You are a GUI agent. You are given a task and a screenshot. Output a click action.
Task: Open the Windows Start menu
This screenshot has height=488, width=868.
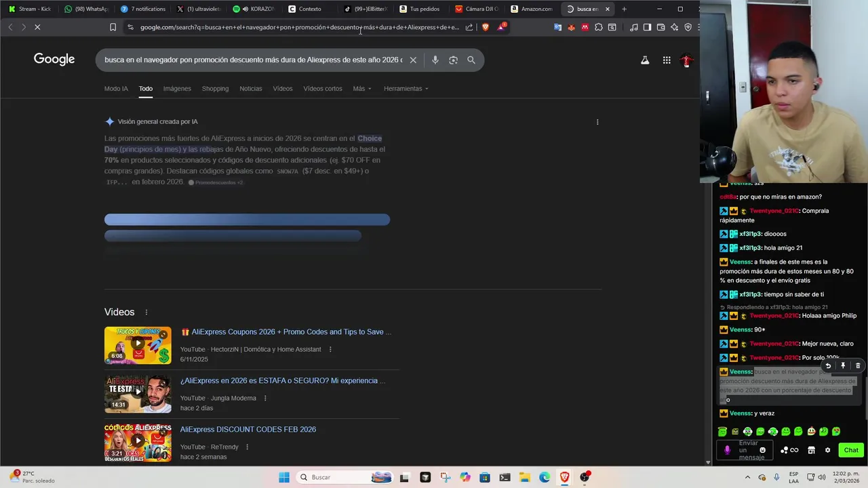click(285, 477)
